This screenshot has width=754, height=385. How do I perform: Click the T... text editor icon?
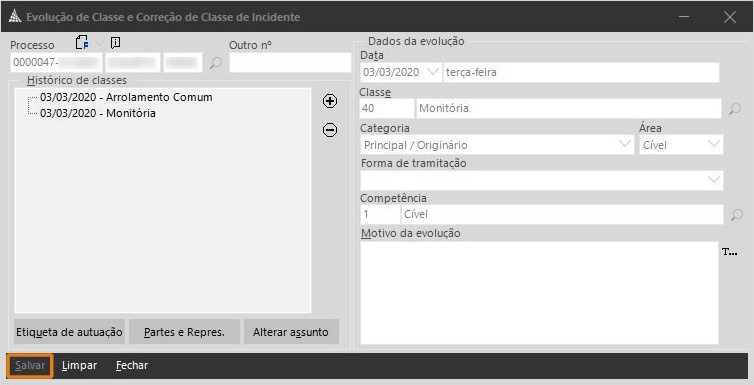(x=729, y=252)
